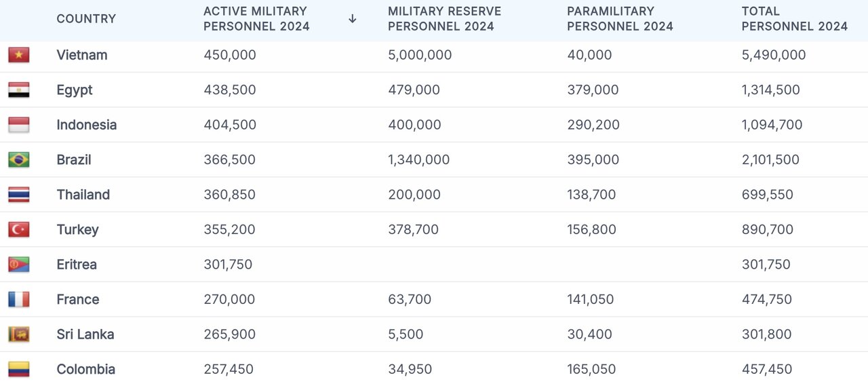Click the Sri Lanka flag icon
This screenshot has width=868, height=386.
(18, 334)
